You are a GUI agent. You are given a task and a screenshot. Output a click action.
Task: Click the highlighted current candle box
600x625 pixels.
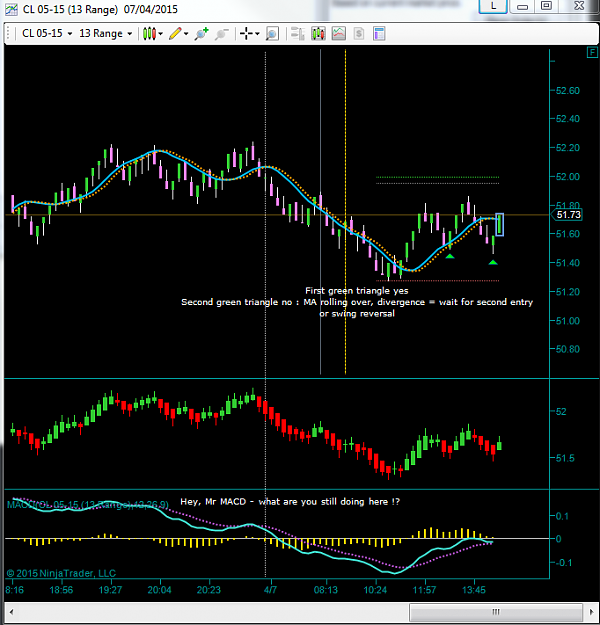point(500,224)
